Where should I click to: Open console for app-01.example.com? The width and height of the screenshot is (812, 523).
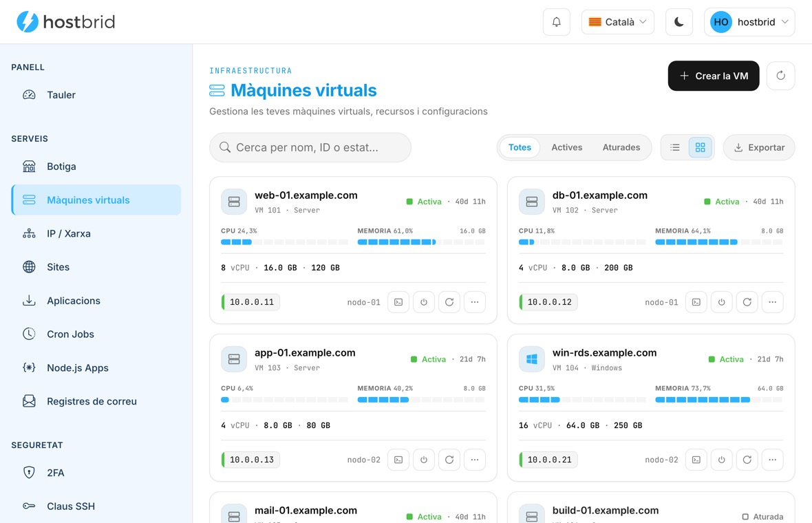click(x=398, y=459)
